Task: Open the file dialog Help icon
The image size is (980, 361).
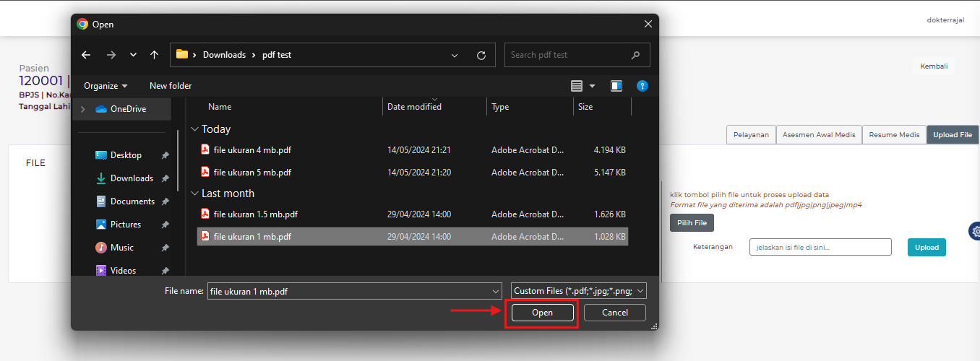Action: point(642,86)
